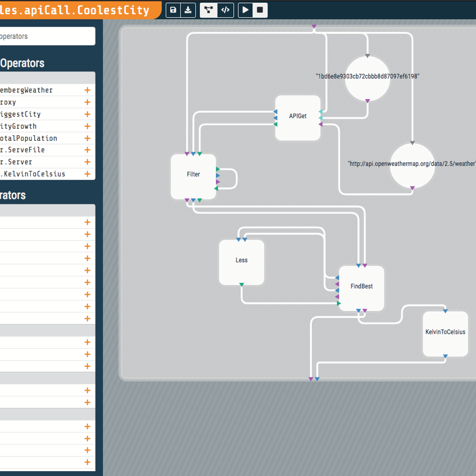
Task: Add the BiggestCity operator with plus icon
Action: pos(87,114)
